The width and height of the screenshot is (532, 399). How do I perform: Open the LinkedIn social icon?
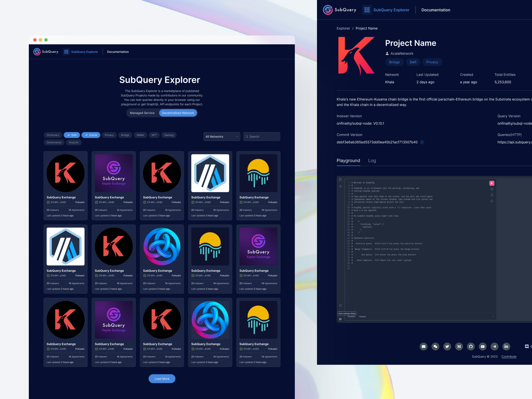pyautogui.click(x=506, y=346)
